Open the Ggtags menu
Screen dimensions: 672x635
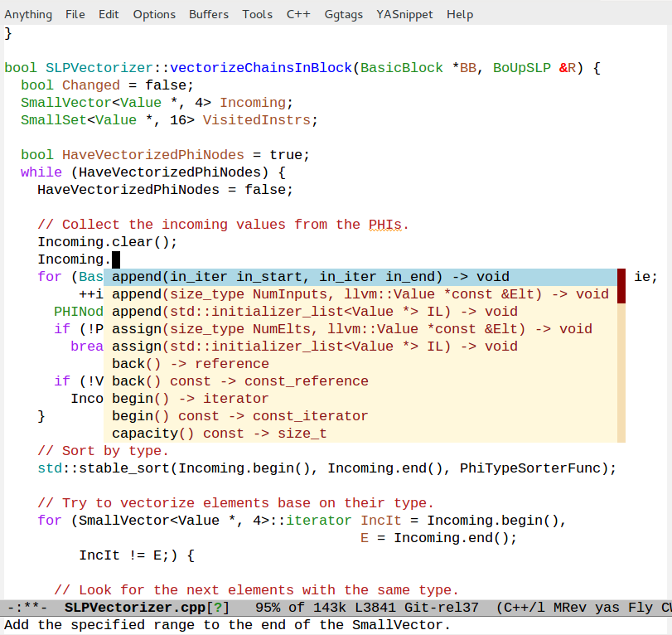[x=343, y=15]
